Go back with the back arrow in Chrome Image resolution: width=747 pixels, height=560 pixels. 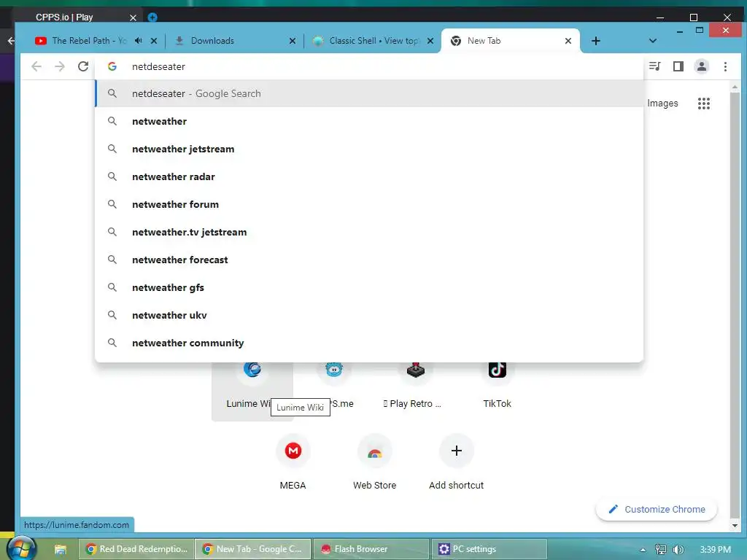tap(36, 66)
